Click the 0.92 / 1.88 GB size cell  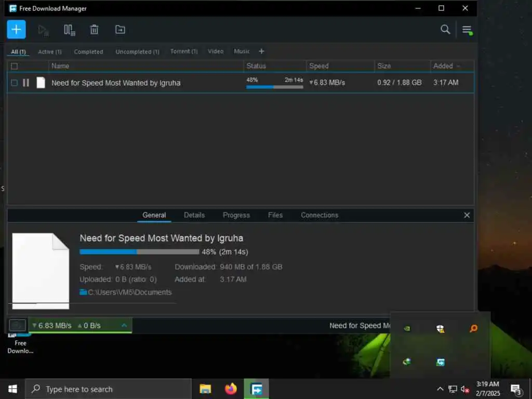pos(400,83)
